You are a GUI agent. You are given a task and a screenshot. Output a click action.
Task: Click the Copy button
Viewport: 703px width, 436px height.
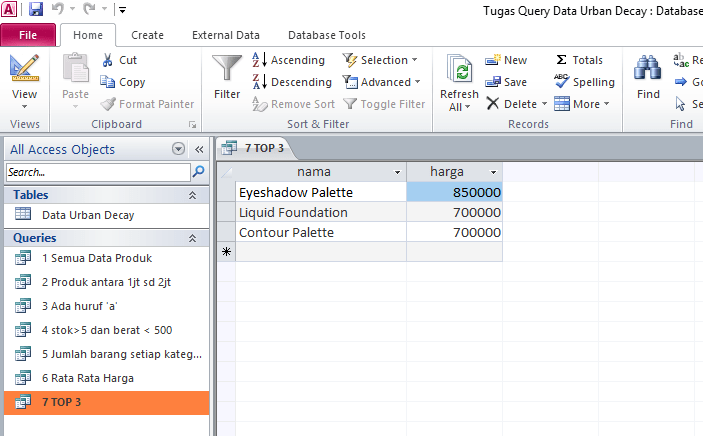pyautogui.click(x=122, y=82)
